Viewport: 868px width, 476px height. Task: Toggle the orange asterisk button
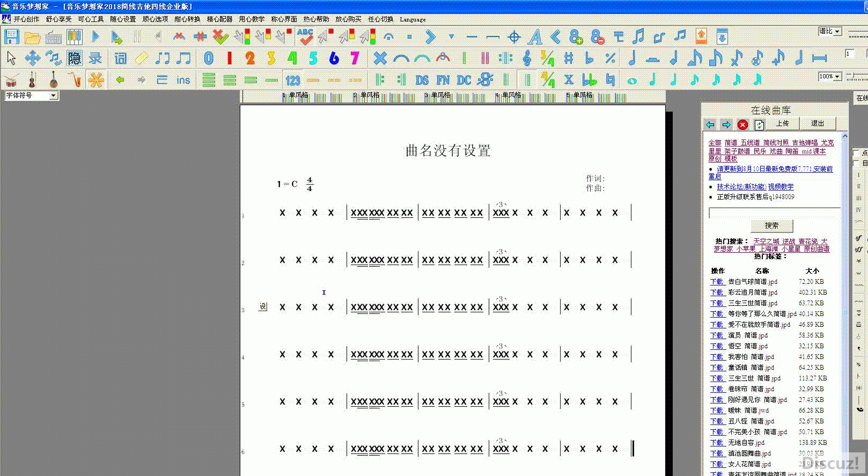96,80
